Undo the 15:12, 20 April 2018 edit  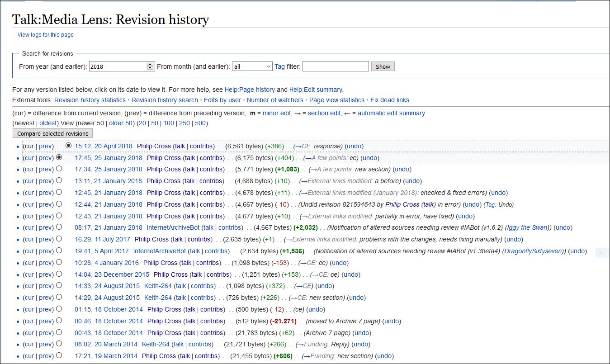pyautogui.click(x=354, y=146)
